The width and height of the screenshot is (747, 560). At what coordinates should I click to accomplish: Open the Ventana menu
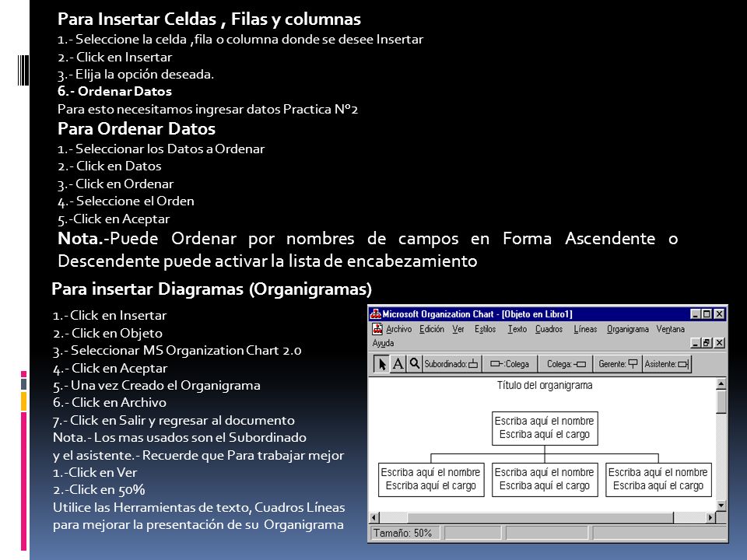click(670, 329)
